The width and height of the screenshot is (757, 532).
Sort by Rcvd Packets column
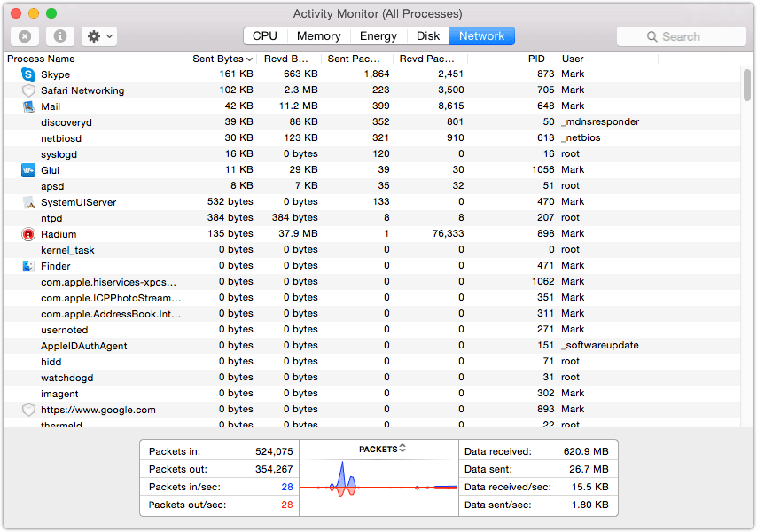(x=430, y=59)
